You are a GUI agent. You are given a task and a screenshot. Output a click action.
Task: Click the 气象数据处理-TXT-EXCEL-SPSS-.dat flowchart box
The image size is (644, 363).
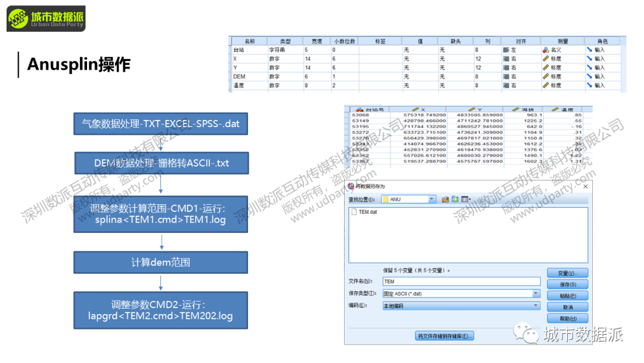[x=160, y=124]
